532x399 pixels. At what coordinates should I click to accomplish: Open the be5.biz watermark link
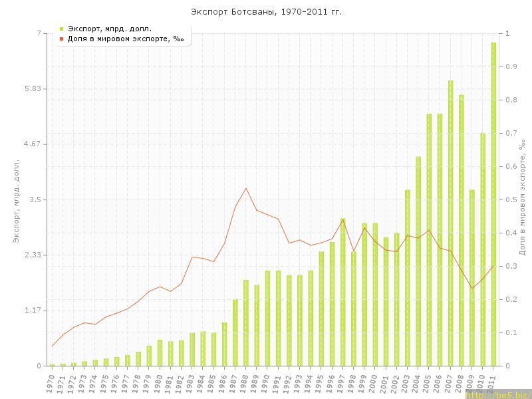coord(497,394)
